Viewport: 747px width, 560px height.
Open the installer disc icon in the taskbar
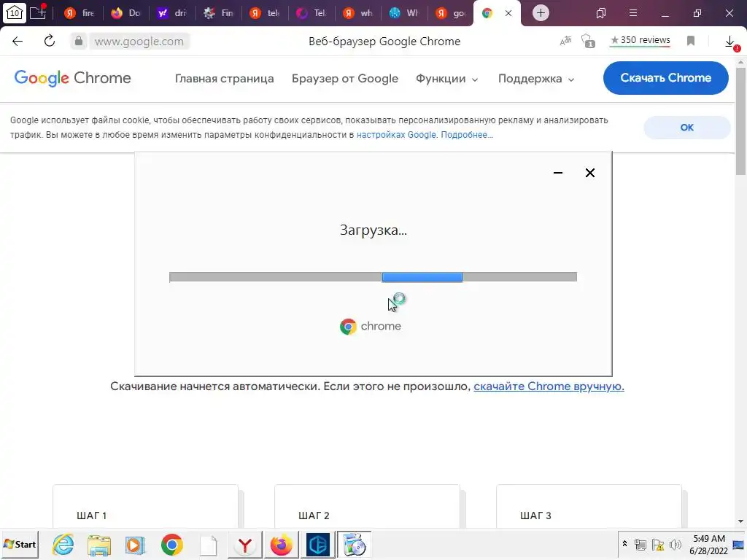354,545
